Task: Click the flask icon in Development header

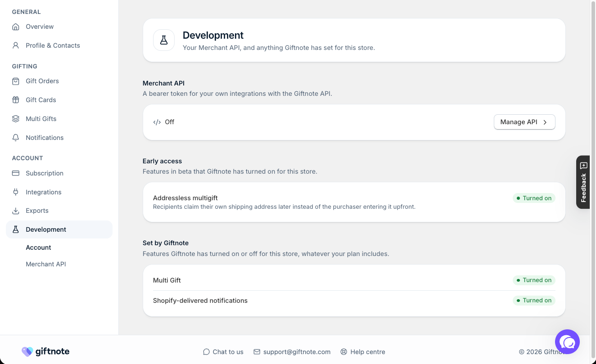Action: pyautogui.click(x=164, y=40)
